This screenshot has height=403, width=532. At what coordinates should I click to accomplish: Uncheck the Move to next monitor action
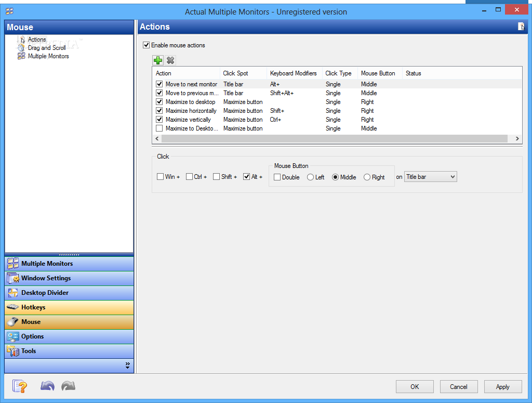tap(159, 84)
